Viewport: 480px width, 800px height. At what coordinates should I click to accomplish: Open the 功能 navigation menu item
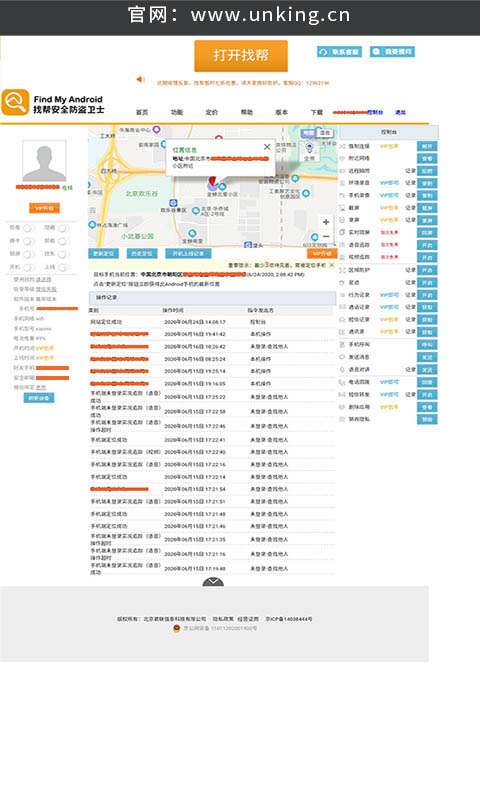coord(176,112)
